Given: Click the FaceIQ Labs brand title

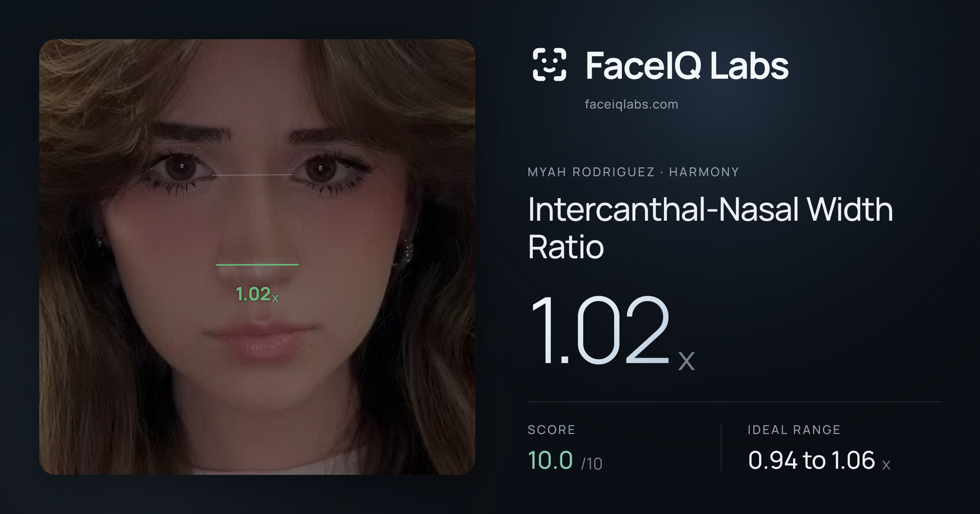Looking at the screenshot, I should pos(687,65).
